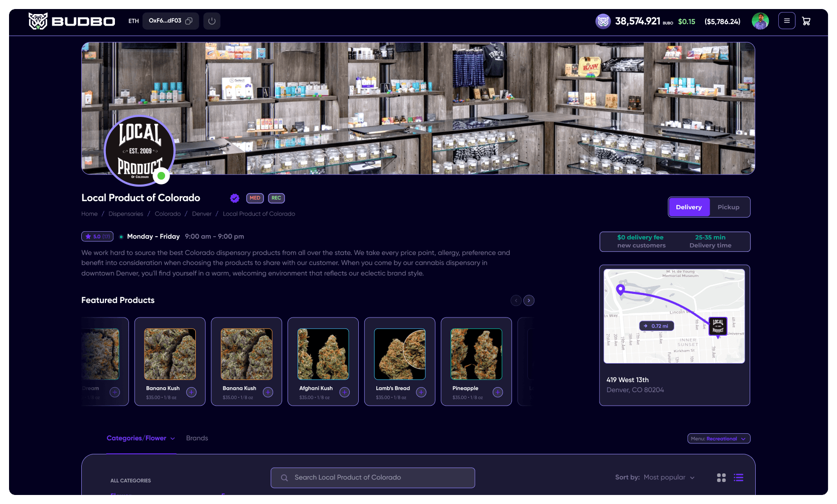Click the Search Local Product of Colorado field

(x=372, y=477)
